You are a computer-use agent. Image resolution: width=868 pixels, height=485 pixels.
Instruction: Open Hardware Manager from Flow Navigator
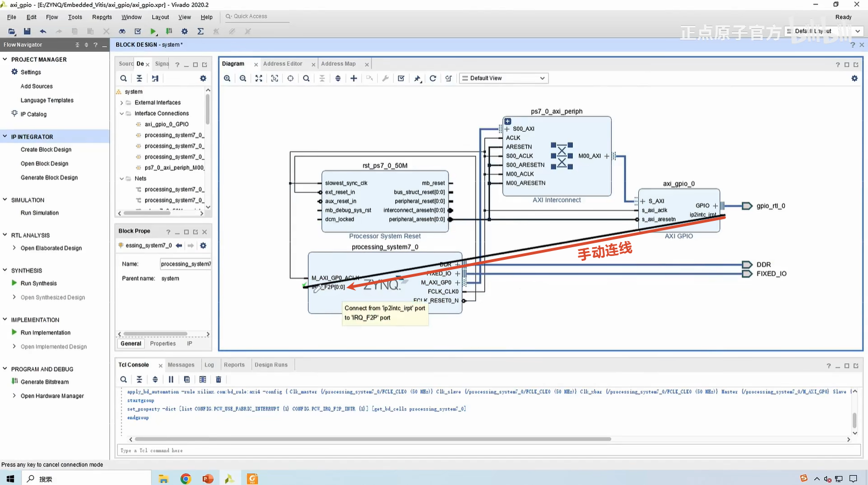(52, 396)
